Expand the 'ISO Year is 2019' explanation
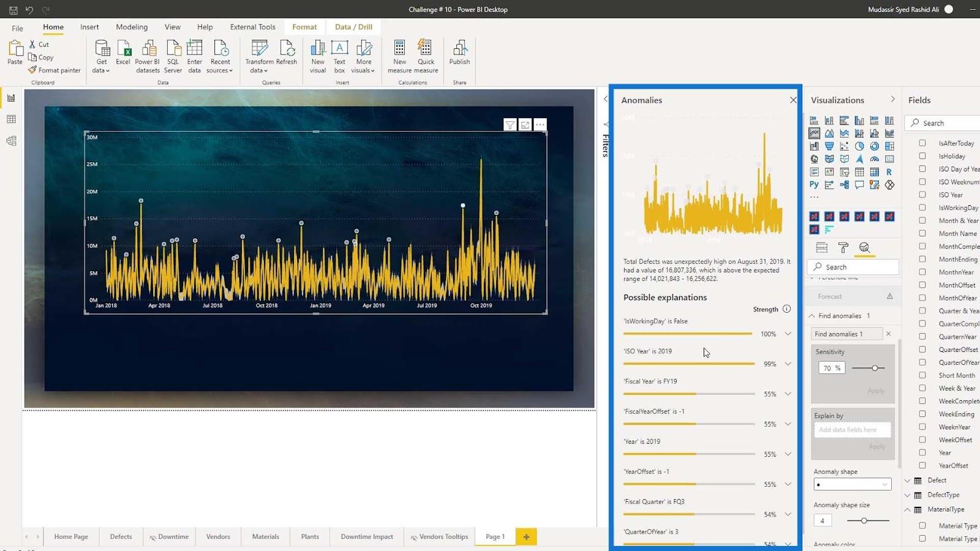Viewport: 980px width, 551px height. pos(788,364)
